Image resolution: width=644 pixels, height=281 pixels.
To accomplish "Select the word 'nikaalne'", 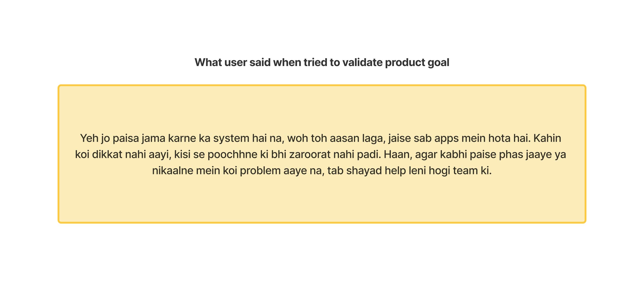I will (173, 171).
